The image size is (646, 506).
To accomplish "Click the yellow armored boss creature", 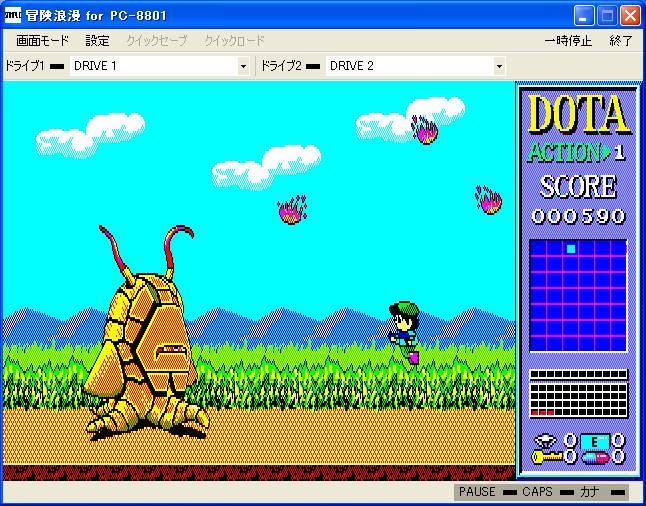I will pyautogui.click(x=146, y=333).
